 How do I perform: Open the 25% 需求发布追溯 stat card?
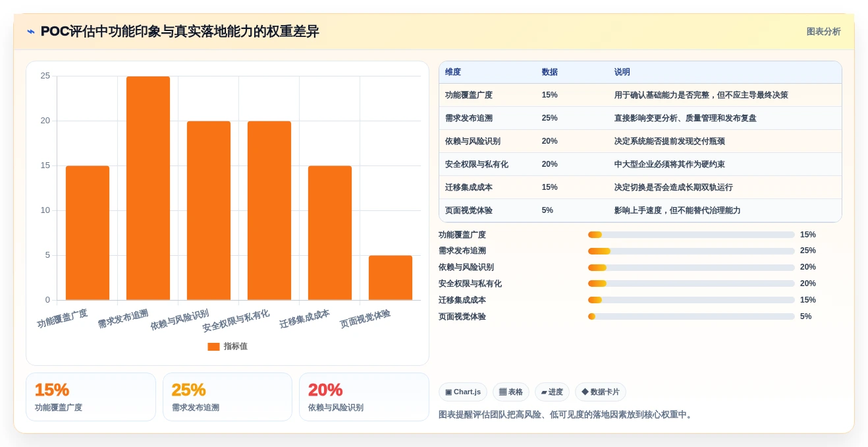pyautogui.click(x=227, y=397)
